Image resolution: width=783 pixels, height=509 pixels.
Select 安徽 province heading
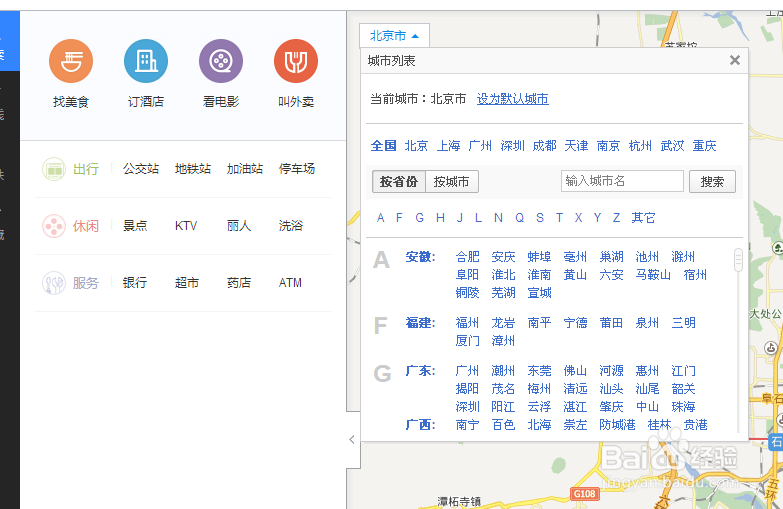pyautogui.click(x=420, y=257)
